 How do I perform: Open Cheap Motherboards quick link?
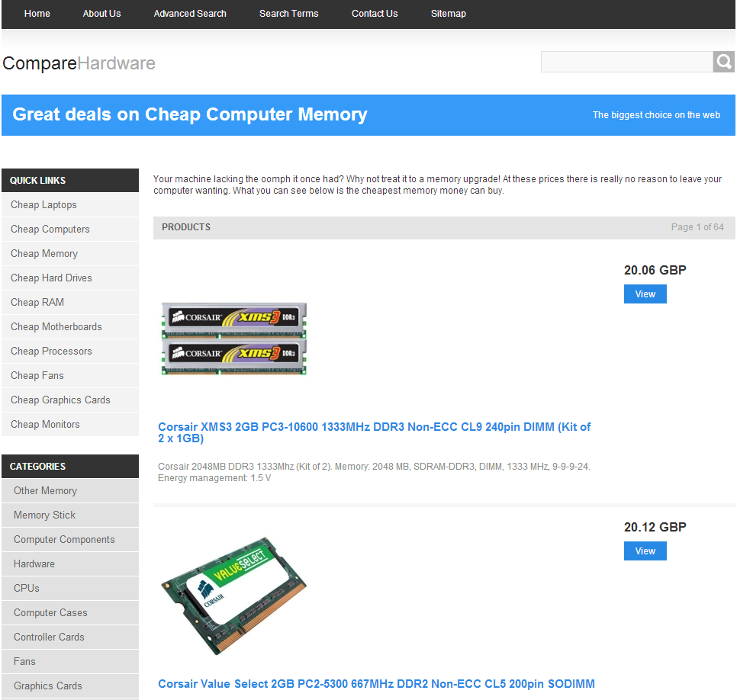[x=70, y=327]
